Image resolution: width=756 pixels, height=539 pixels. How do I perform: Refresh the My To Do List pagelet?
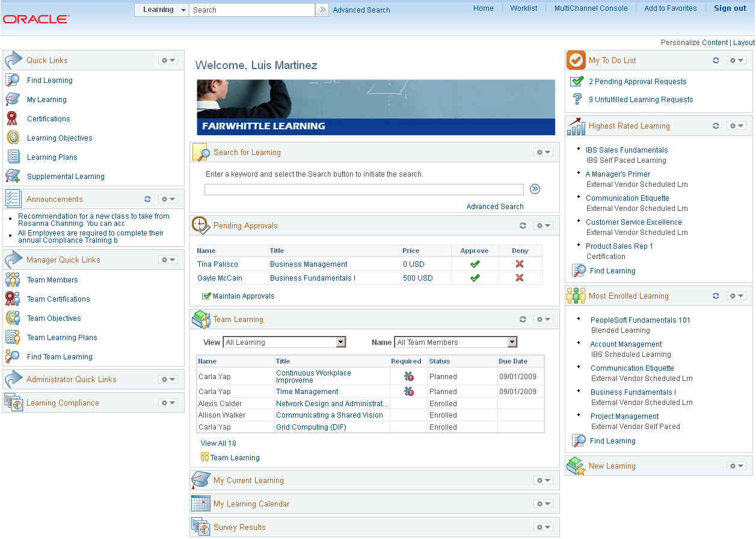(x=716, y=60)
